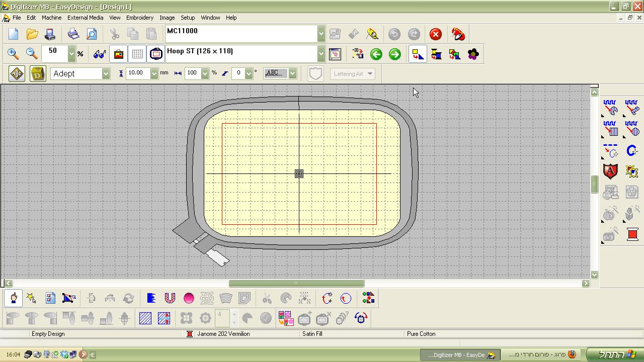This screenshot has width=644, height=362.
Task: Click the horizontal scrollbar thumb
Action: tap(296, 283)
